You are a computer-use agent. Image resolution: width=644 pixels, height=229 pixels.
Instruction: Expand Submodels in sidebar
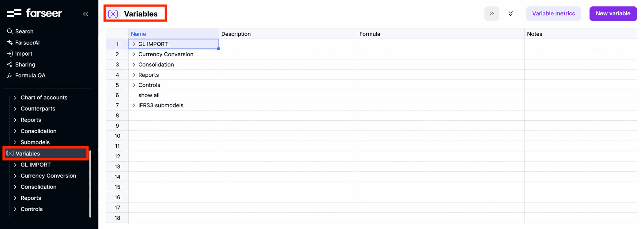15,142
